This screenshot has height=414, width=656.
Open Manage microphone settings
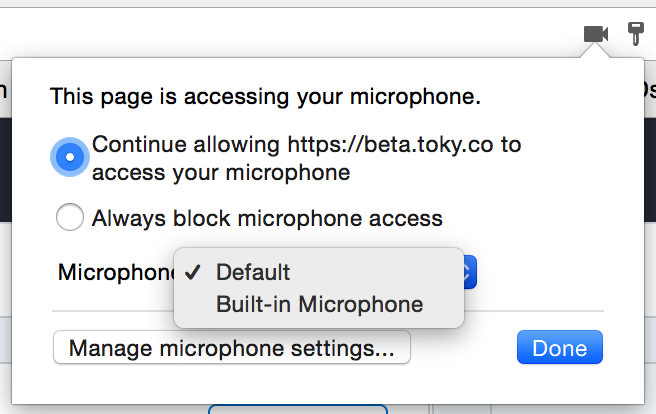click(x=232, y=349)
